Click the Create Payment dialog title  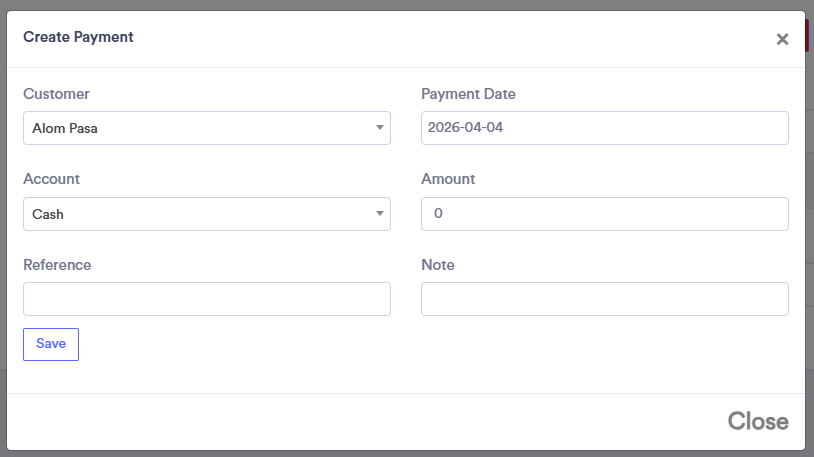(x=78, y=37)
